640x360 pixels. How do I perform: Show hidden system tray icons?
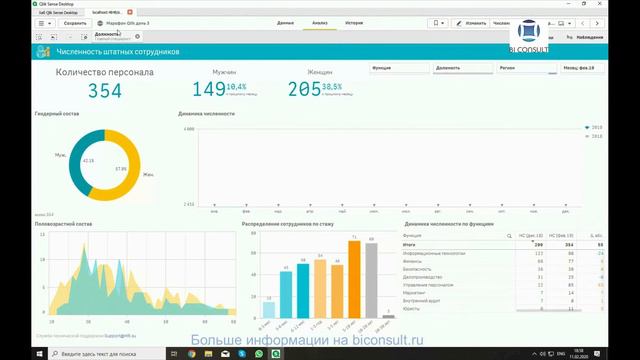(534, 354)
